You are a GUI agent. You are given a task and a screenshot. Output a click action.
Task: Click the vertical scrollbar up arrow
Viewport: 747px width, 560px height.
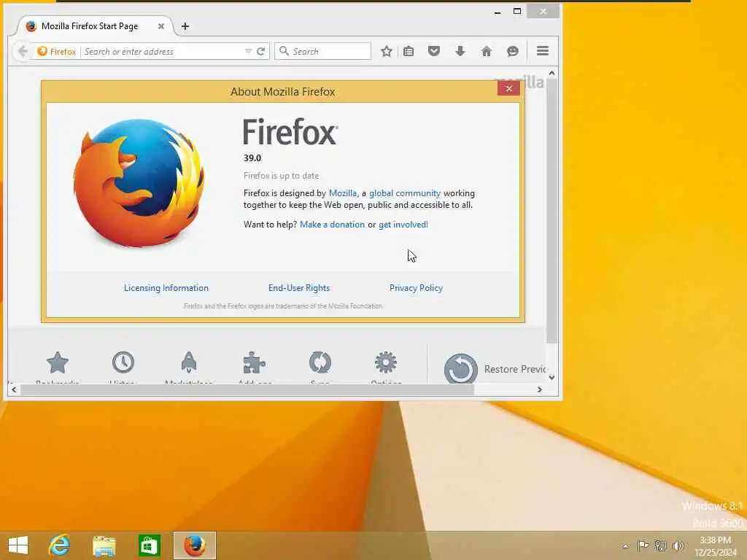click(551, 74)
